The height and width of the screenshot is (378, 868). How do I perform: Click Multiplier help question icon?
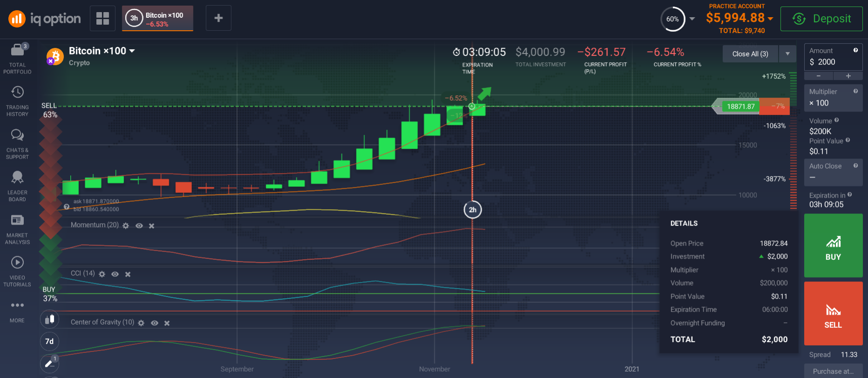click(855, 91)
